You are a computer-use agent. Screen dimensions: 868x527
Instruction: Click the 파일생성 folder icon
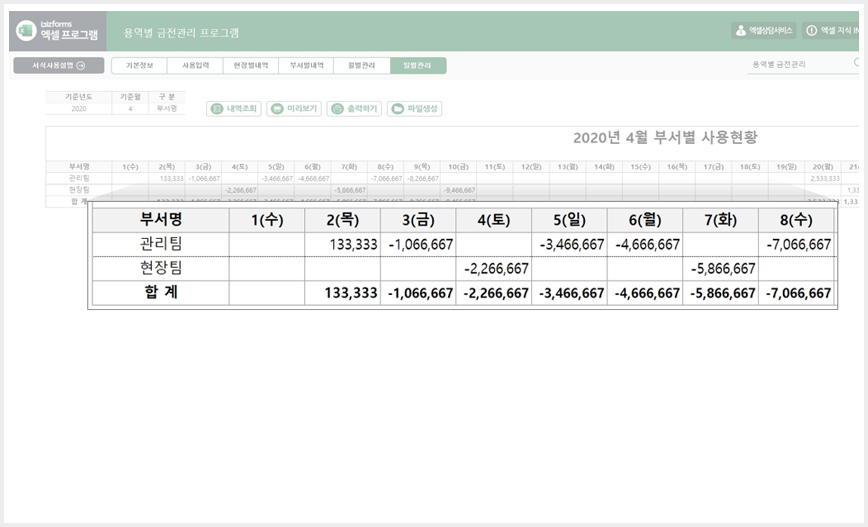tap(397, 109)
